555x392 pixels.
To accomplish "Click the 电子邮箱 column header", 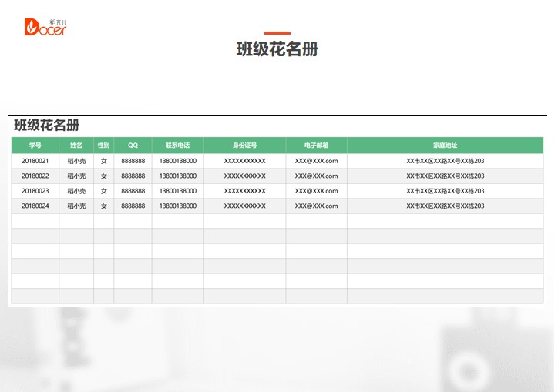I will [316, 145].
